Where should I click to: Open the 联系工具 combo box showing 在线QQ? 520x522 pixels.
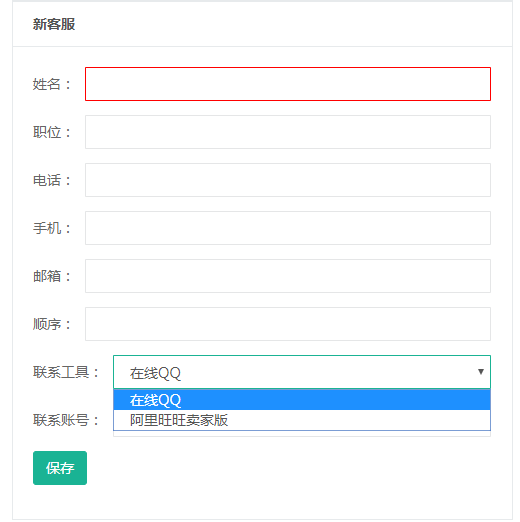302,372
